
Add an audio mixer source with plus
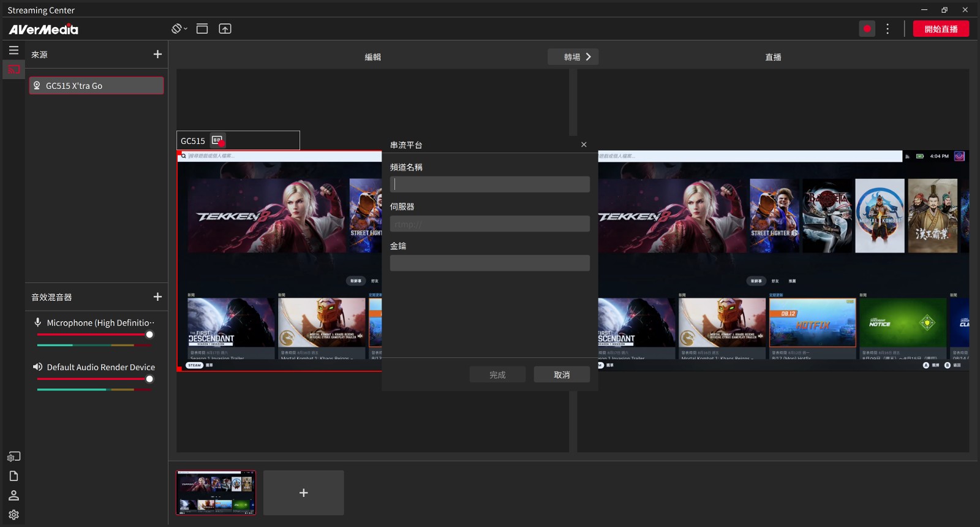[157, 297]
